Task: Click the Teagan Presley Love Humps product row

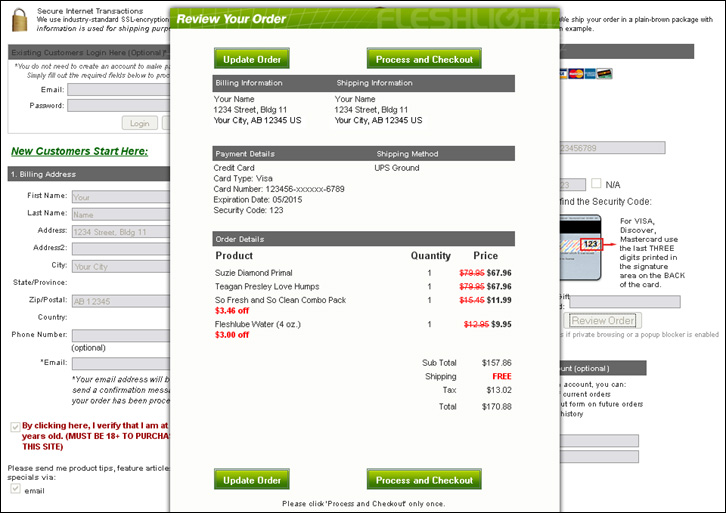Action: point(363,286)
